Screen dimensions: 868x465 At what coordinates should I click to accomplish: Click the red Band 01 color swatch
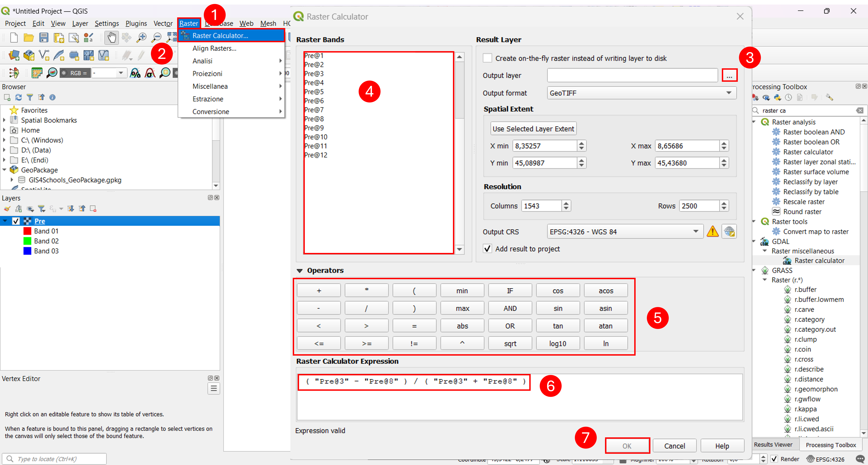tap(27, 231)
